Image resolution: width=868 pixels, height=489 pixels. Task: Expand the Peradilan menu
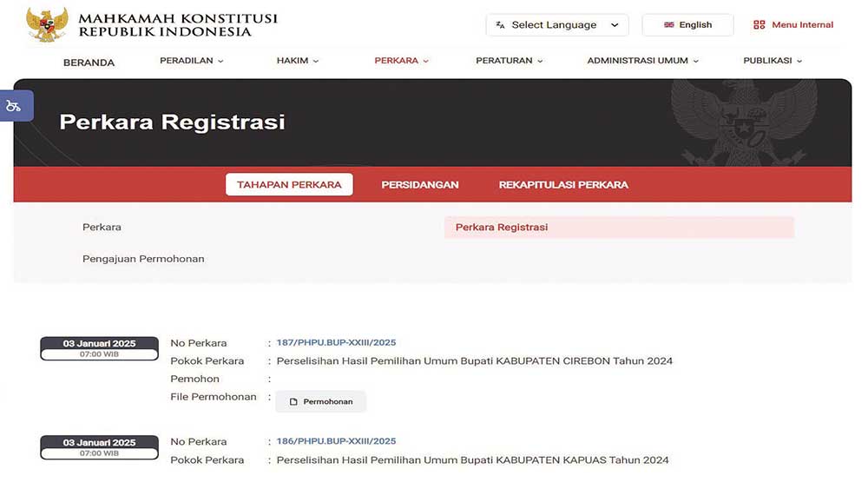[191, 61]
